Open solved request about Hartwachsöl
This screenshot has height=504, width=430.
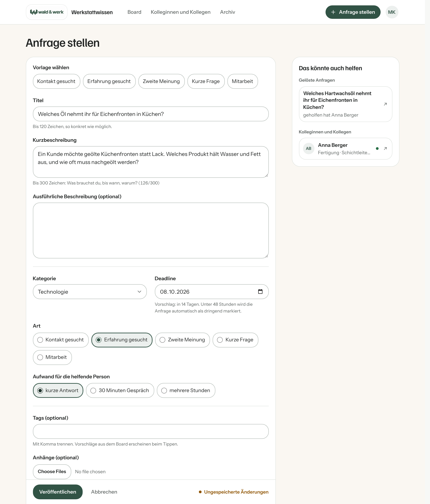point(345,104)
